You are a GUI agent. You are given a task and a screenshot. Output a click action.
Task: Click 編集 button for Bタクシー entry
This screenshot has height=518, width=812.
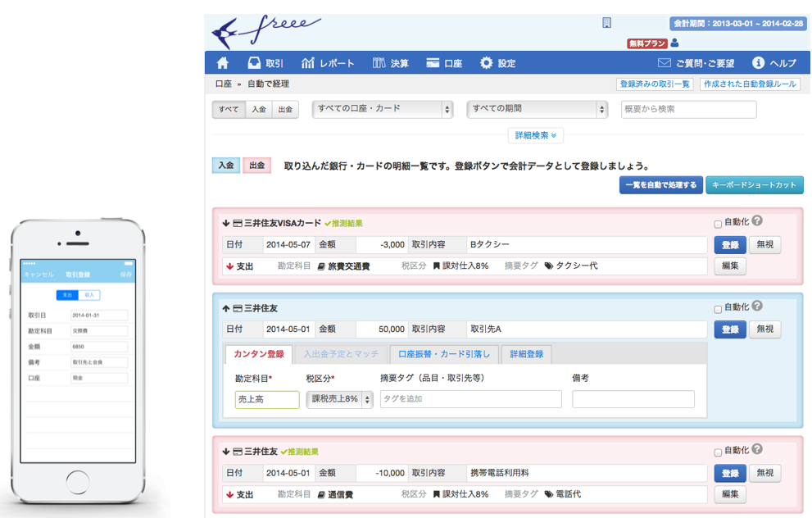click(729, 266)
